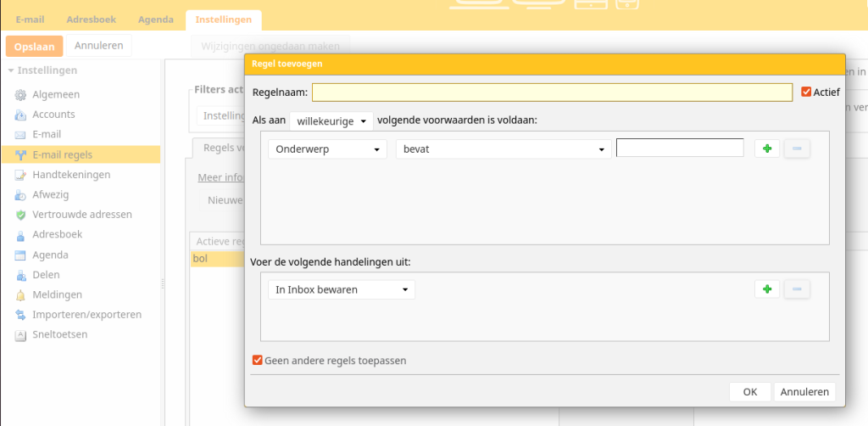Open Meldingen settings item
The height and width of the screenshot is (426, 868).
coord(57,294)
